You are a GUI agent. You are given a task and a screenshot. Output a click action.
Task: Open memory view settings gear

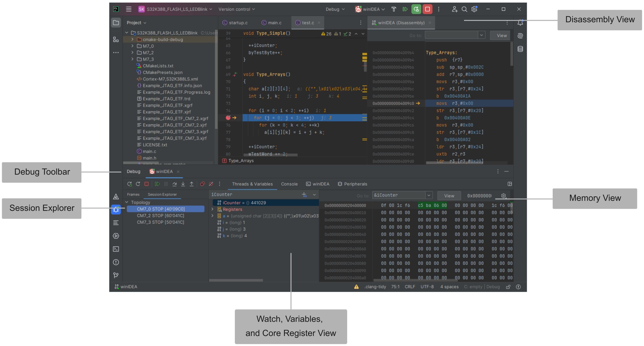(503, 196)
